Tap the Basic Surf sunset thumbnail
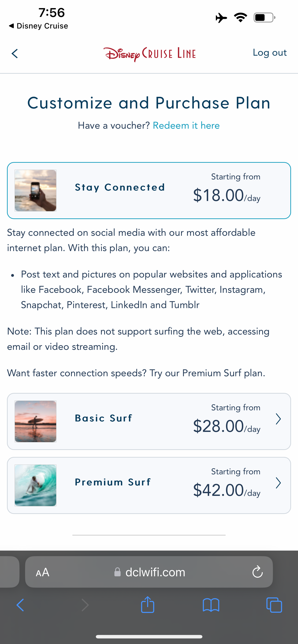298x644 pixels. 36,421
